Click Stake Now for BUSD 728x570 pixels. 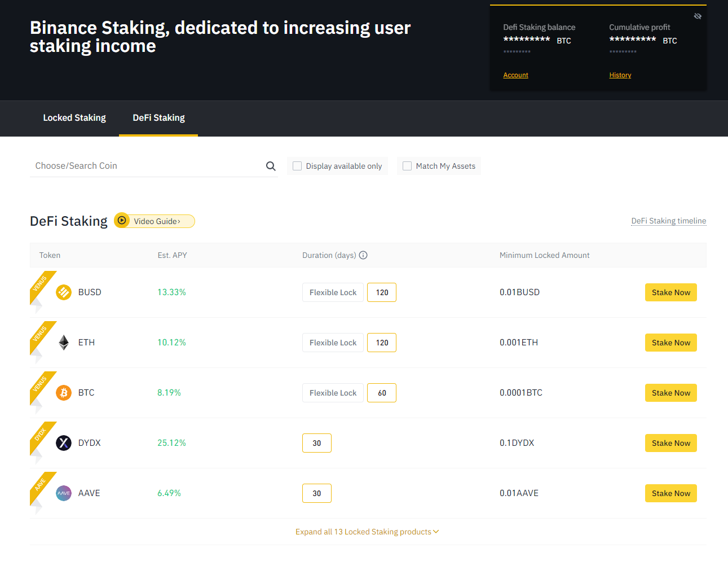[x=671, y=292]
